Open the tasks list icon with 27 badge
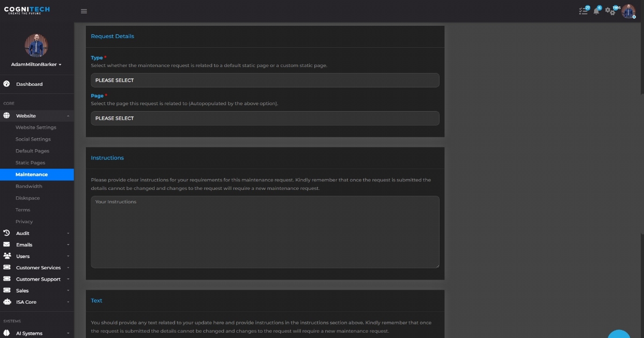 pyautogui.click(x=583, y=11)
